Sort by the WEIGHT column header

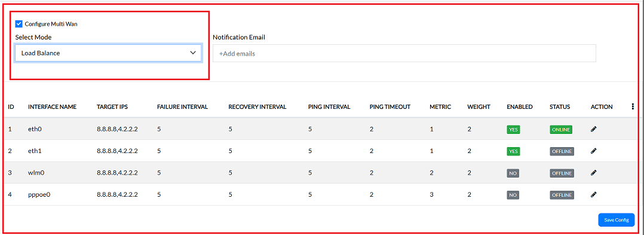479,107
